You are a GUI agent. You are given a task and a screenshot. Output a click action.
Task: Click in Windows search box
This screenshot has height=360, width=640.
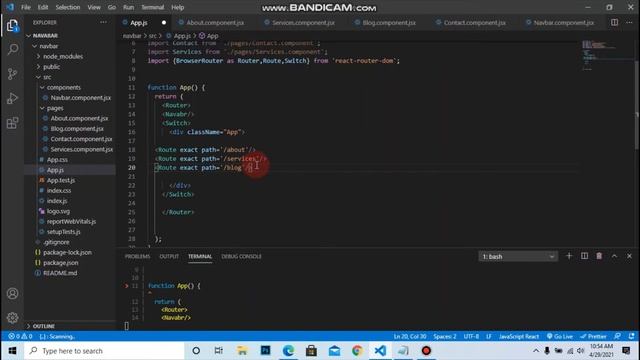(x=104, y=351)
